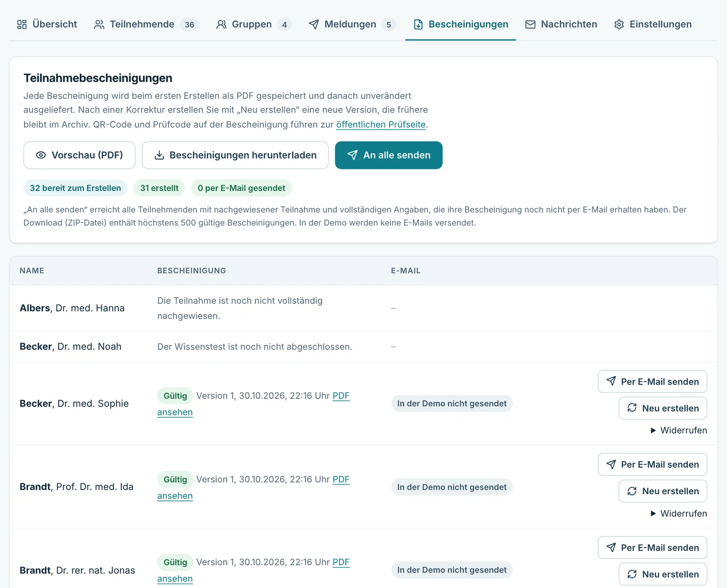This screenshot has width=727, height=588.
Task: Click Gültig badge in Becker Sophie row
Action: [x=175, y=396]
